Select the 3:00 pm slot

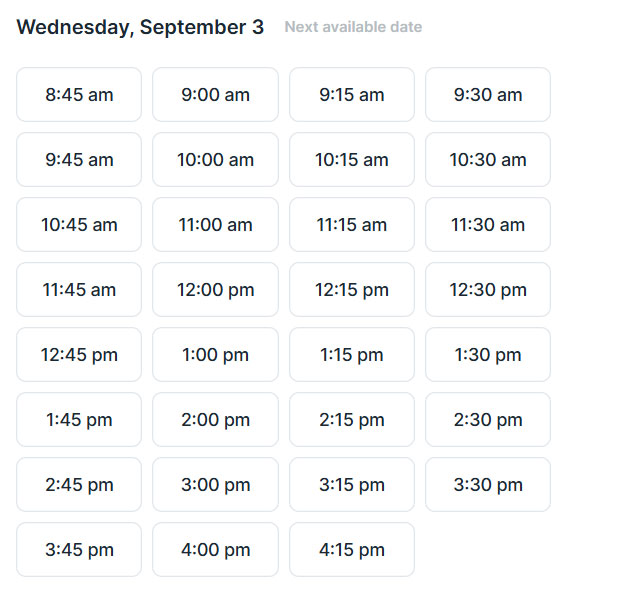215,485
